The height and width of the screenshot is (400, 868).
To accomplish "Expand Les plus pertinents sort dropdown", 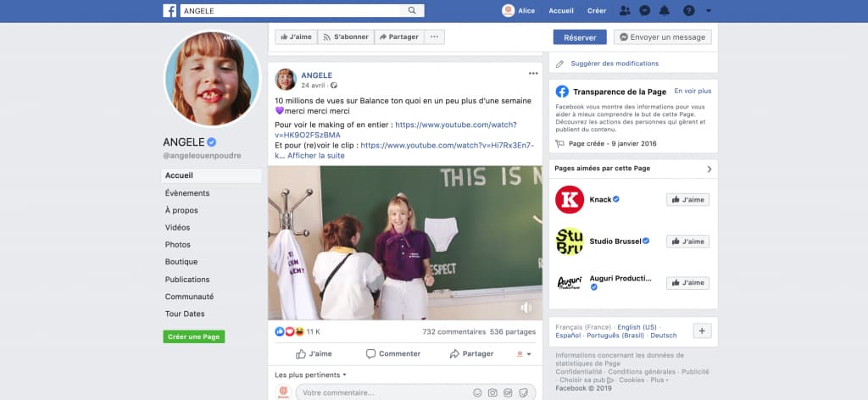I will 310,375.
